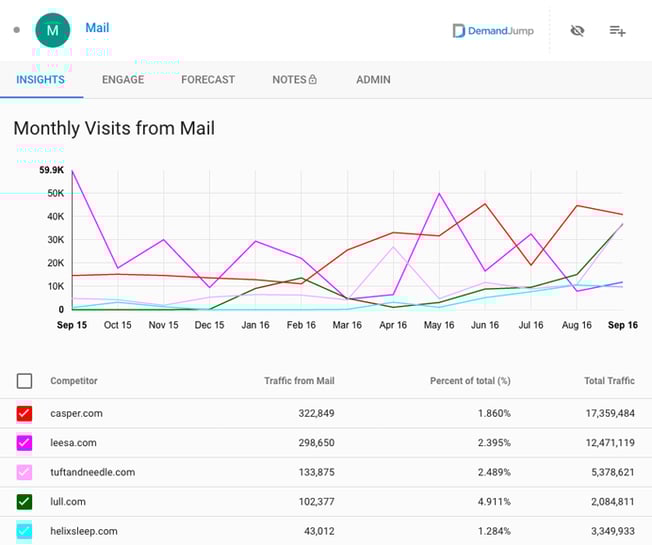
Task: Click May 16 axis label
Action: click(x=439, y=325)
